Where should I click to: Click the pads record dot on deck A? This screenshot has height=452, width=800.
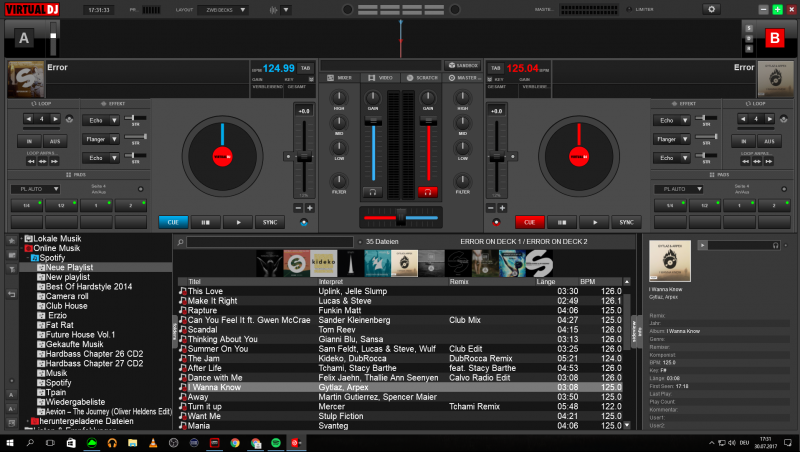tap(141, 189)
